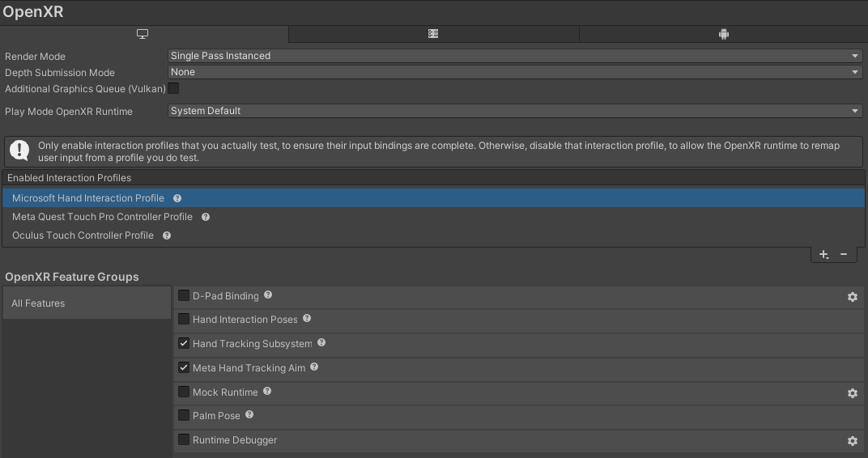Toggle the Additional Graphics Queue (Vulkan) checkbox
The image size is (868, 458).
[173, 88]
